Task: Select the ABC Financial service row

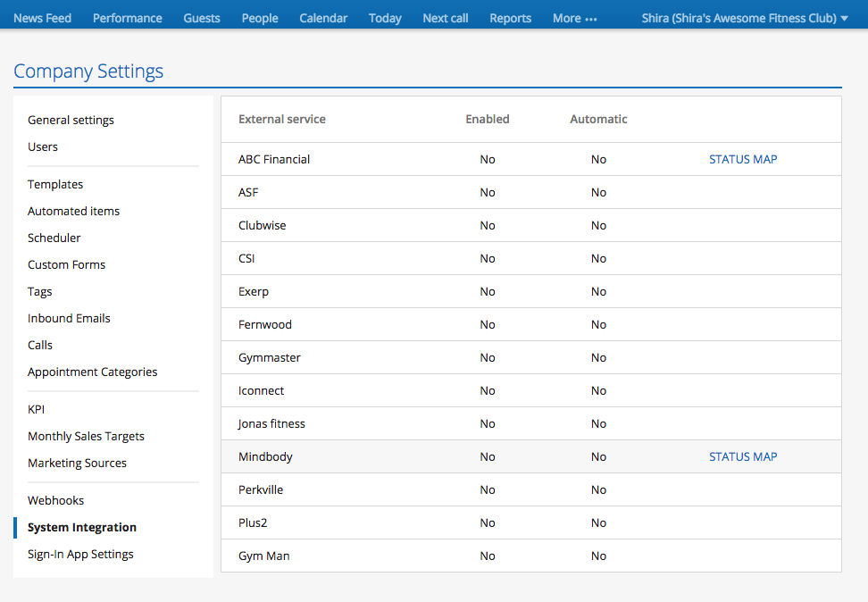Action: (x=530, y=160)
